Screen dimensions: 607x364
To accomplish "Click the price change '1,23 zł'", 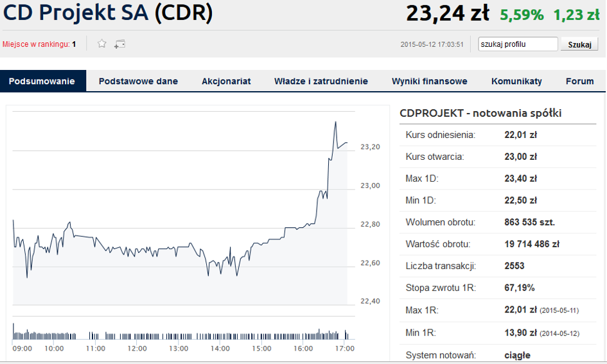I will pos(576,15).
